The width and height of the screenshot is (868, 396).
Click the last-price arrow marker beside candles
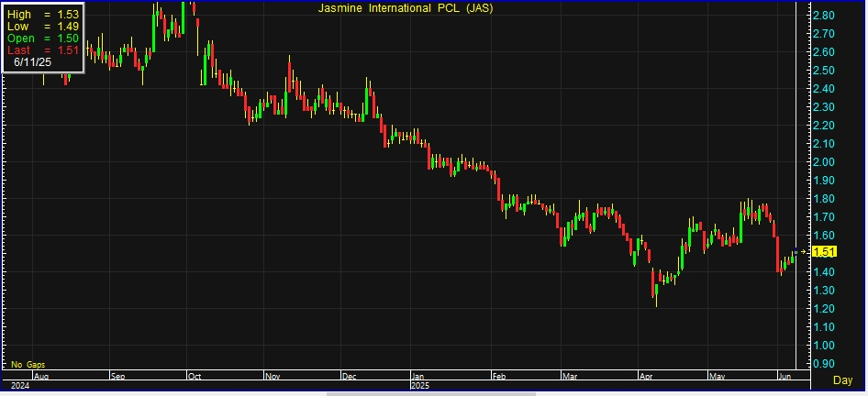804,252
